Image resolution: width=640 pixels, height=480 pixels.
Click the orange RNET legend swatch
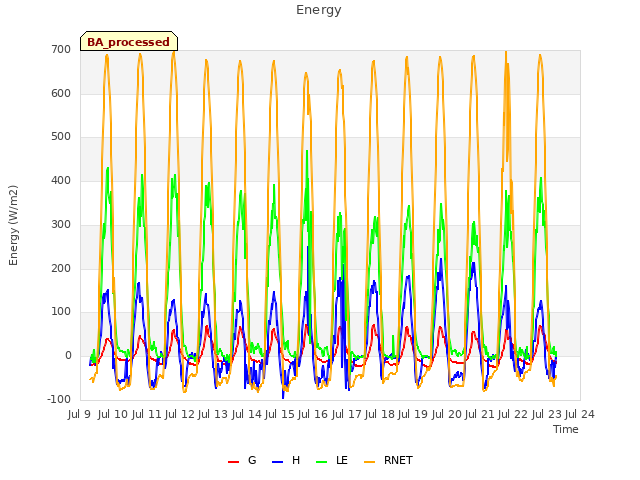pos(369,462)
